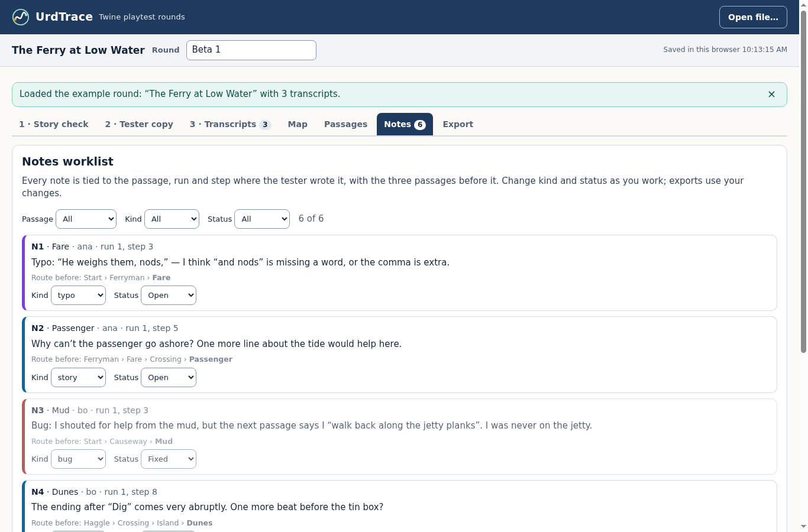Change Kind dropdown for note N2
Screen dimensions: 808x532
click(x=78, y=377)
